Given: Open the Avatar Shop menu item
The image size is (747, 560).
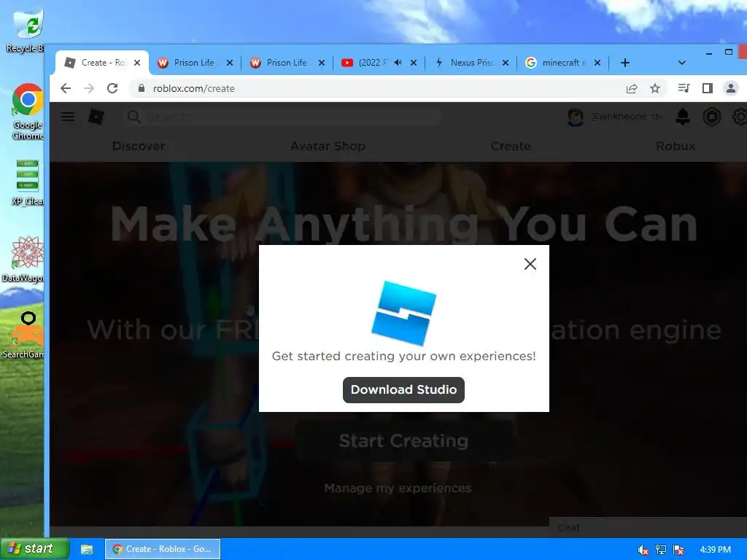Looking at the screenshot, I should click(328, 146).
